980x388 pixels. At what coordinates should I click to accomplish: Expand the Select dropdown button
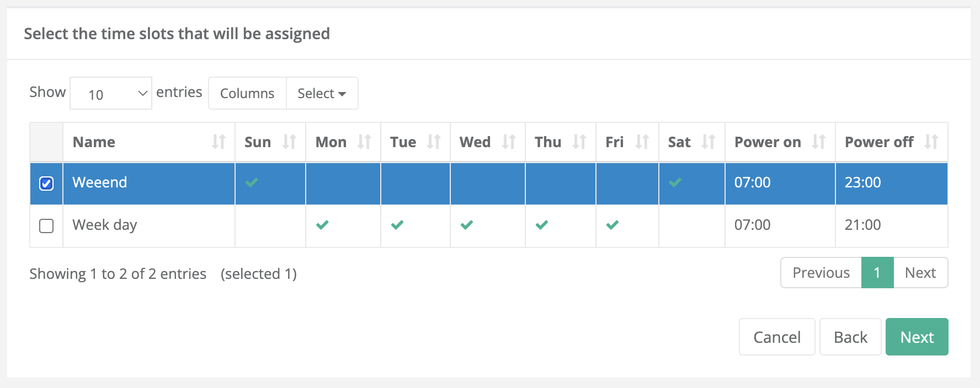pyautogui.click(x=322, y=94)
